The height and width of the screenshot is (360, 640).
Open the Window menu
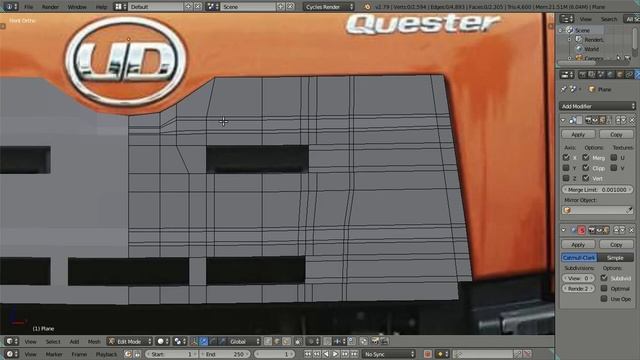tap(77, 7)
